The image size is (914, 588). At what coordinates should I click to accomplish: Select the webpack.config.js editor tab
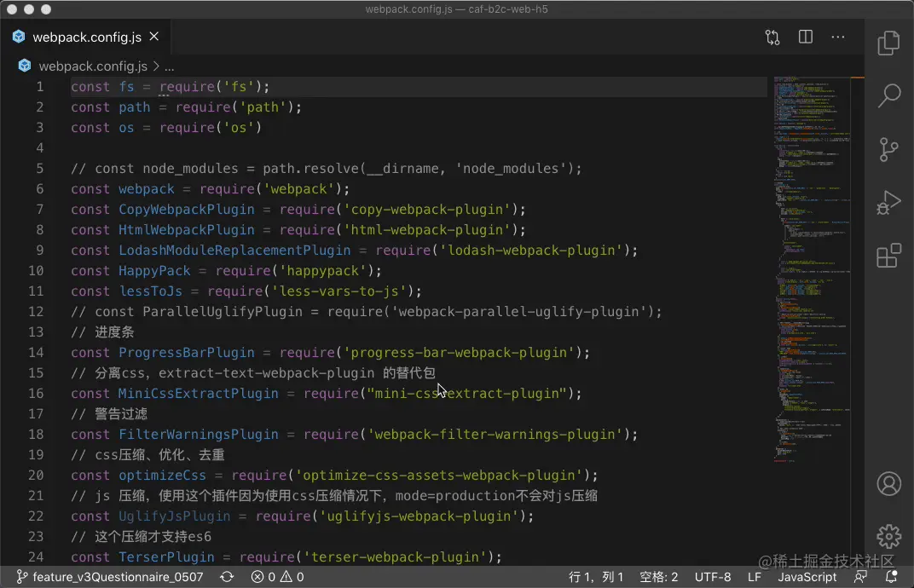pos(85,37)
